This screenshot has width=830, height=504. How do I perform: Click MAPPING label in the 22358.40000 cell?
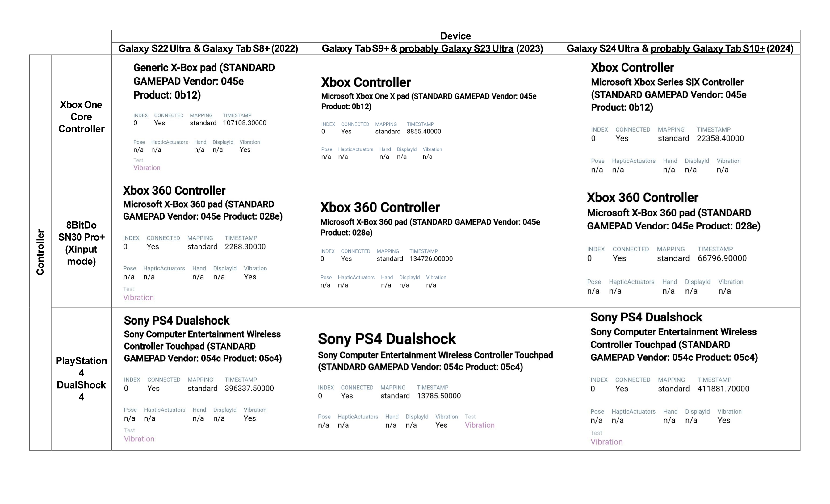point(671,130)
